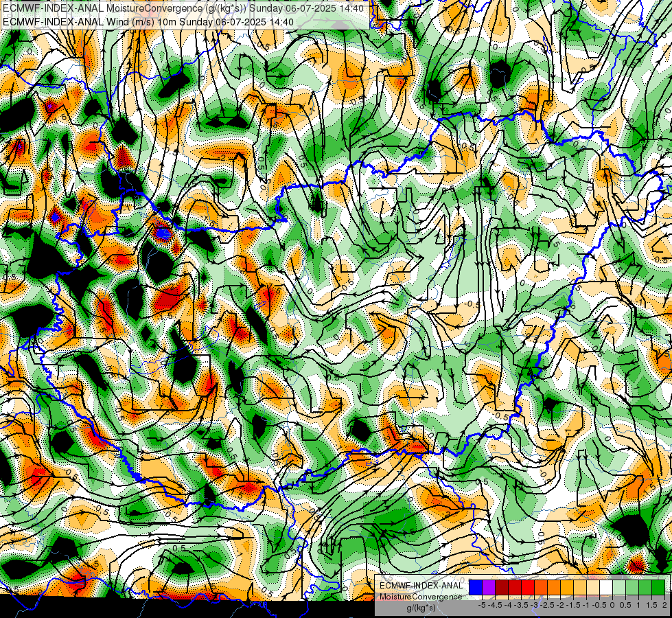The height and width of the screenshot is (618, 672).
Task: Click the palest green swatch between 0 and 0.5
Action: point(619,588)
